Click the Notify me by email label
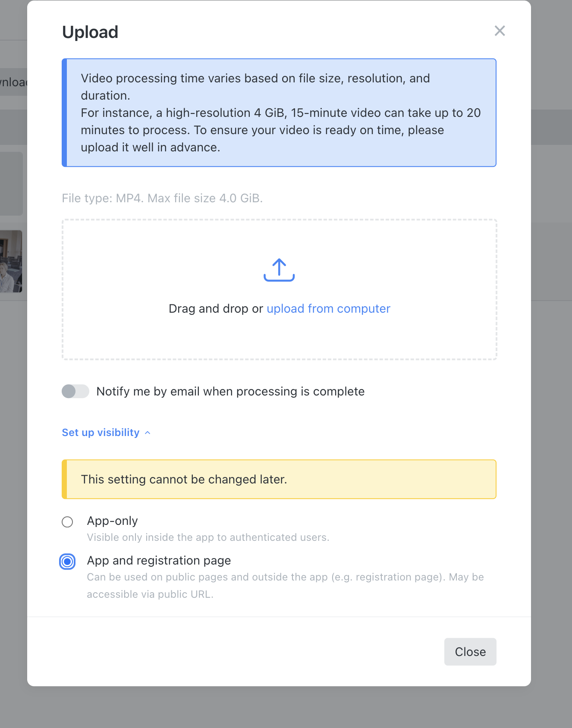The image size is (572, 728). tap(230, 391)
